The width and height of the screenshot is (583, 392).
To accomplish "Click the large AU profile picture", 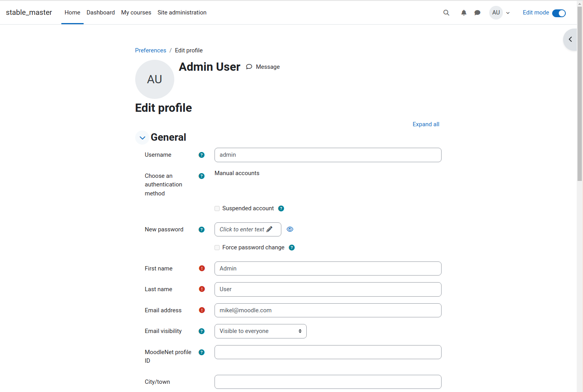I will 155,79.
